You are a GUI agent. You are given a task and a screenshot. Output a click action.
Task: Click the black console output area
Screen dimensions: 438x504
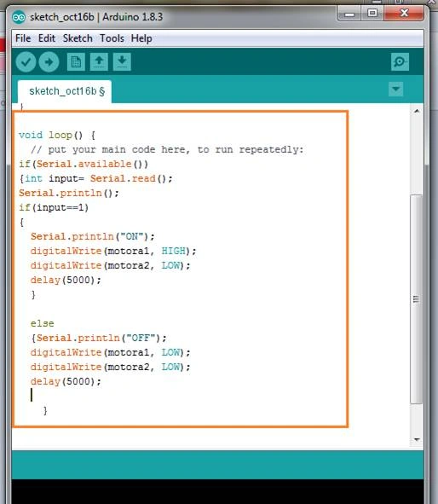click(x=217, y=491)
